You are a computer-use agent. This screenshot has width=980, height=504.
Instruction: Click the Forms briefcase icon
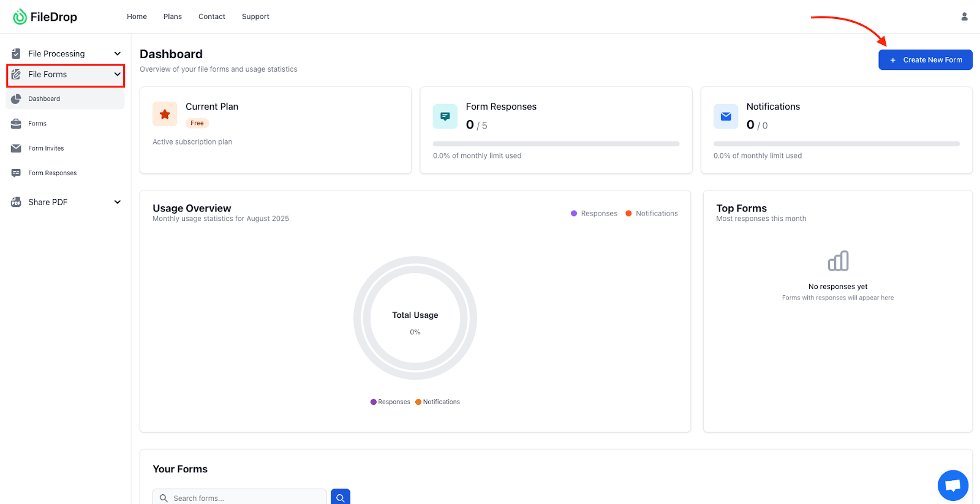pyautogui.click(x=16, y=124)
